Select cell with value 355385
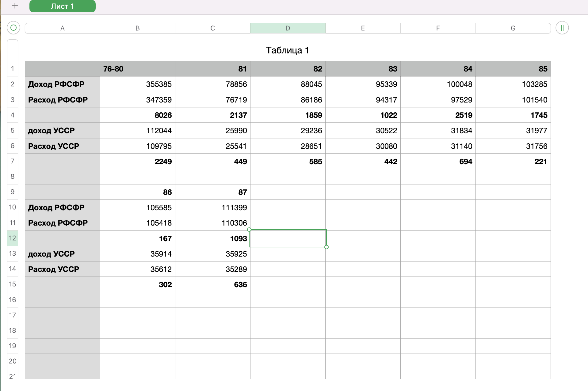588x391 pixels. pyautogui.click(x=137, y=84)
